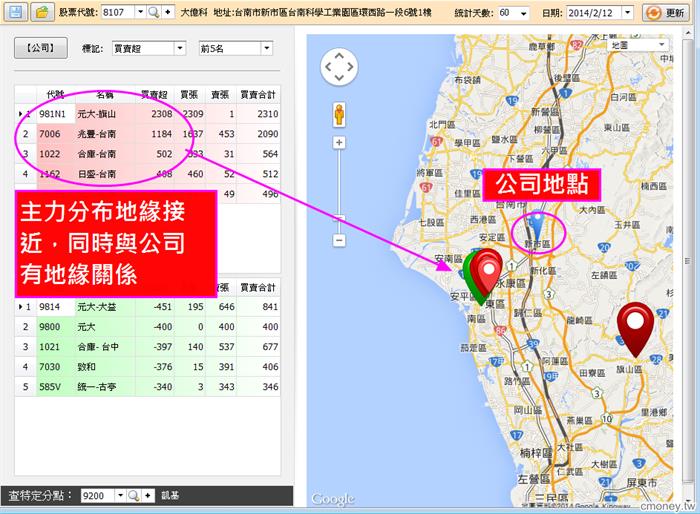Click the stock code input field
700x514 pixels.
[118, 13]
